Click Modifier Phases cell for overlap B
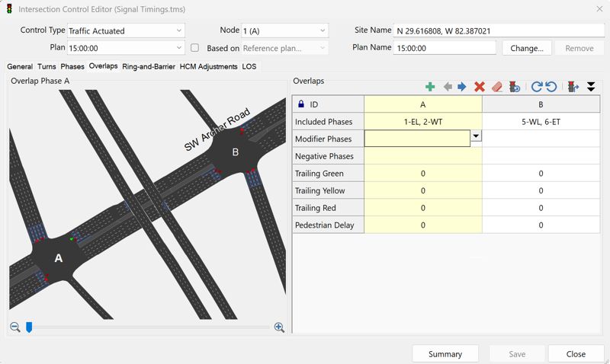610x364 pixels. pyautogui.click(x=541, y=139)
